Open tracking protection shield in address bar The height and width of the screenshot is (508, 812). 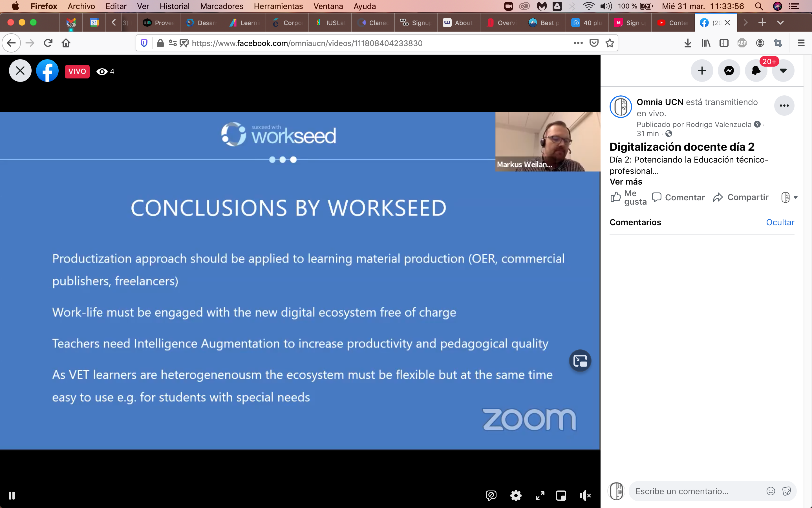[x=144, y=43]
